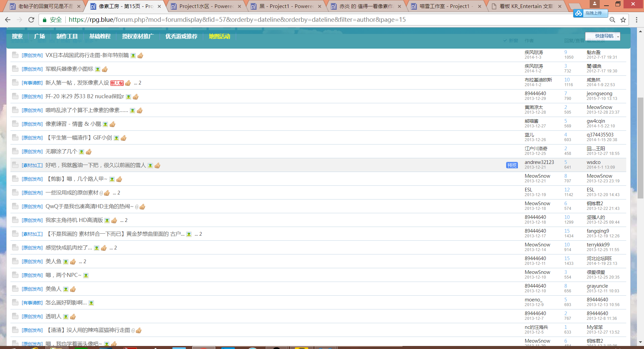Viewport: 644px width, 349px height.
Task: Click reply count 15 on 美人鱼 thread
Action: [x=567, y=258]
